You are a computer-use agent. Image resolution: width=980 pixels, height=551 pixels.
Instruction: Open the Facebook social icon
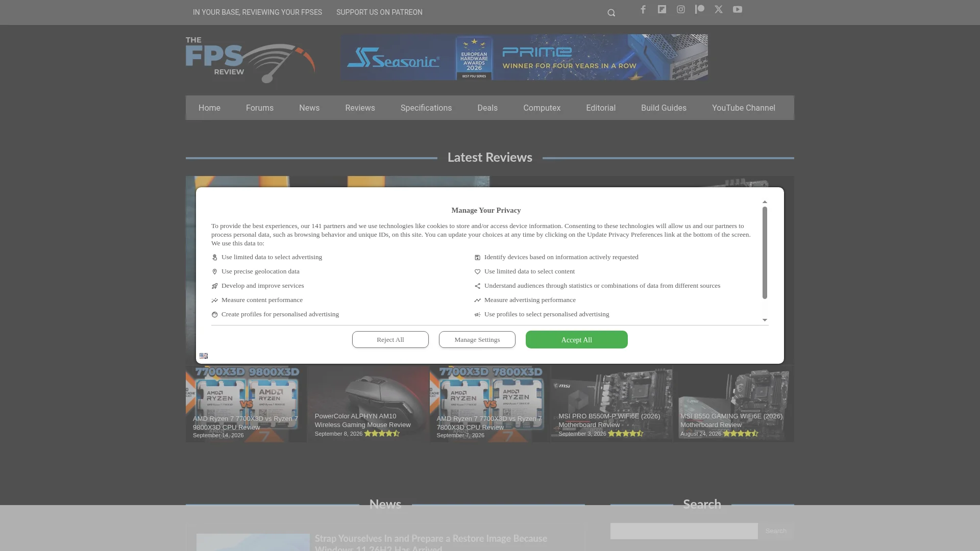coord(643,9)
